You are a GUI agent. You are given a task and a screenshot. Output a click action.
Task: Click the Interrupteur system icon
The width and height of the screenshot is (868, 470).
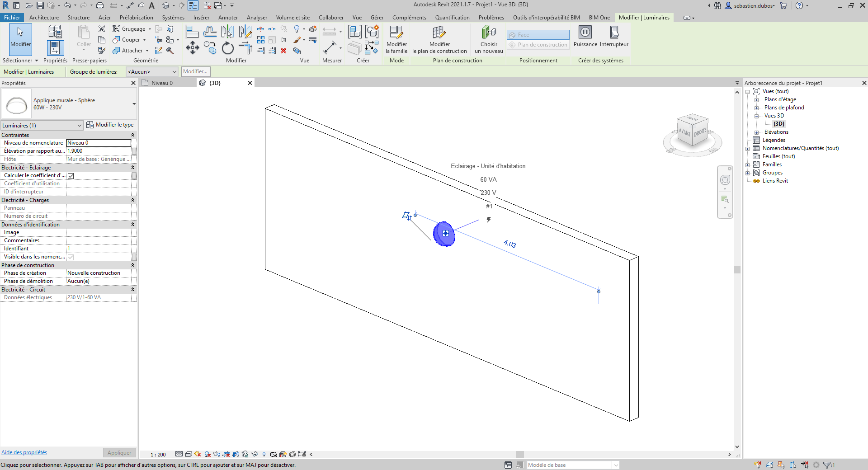point(614,33)
